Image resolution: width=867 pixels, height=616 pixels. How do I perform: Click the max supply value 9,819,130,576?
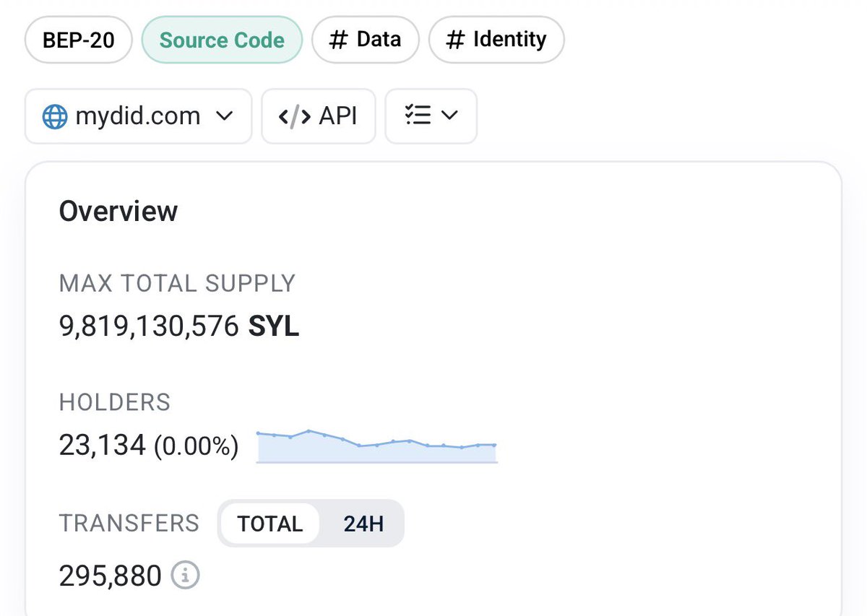coord(149,327)
